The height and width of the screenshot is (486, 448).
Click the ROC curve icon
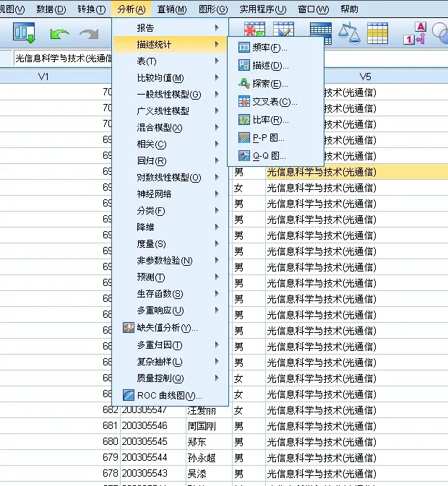click(129, 395)
